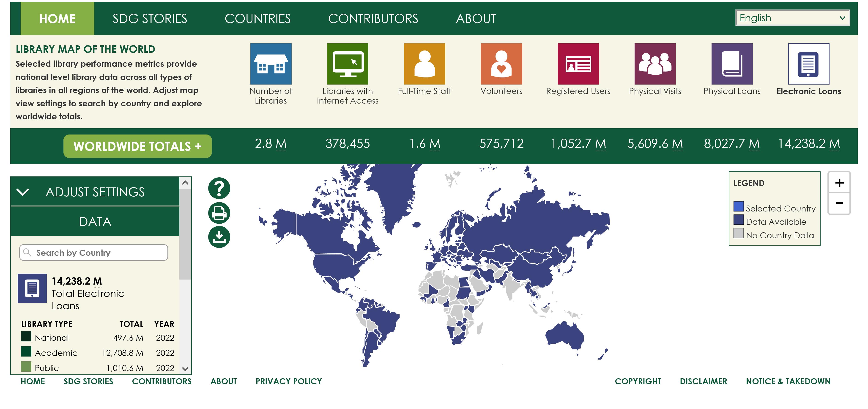Click the 1.6 M staff total
868x409 pixels.
424,144
